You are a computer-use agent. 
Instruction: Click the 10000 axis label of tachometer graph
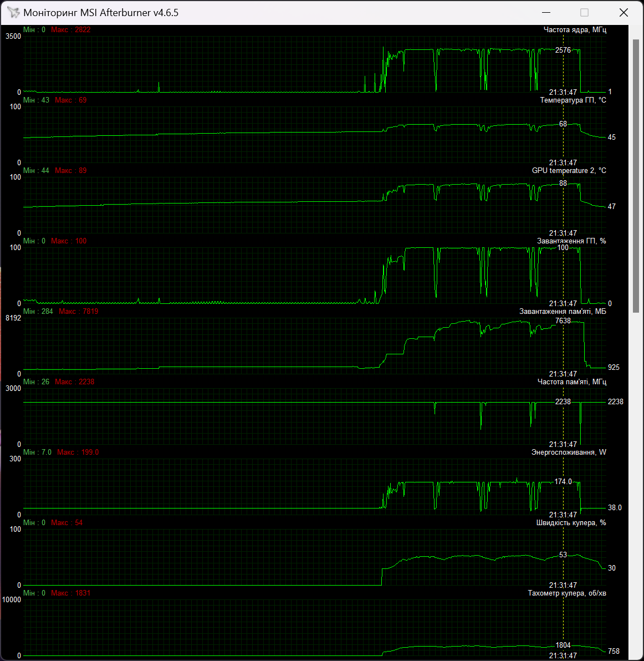(12, 600)
